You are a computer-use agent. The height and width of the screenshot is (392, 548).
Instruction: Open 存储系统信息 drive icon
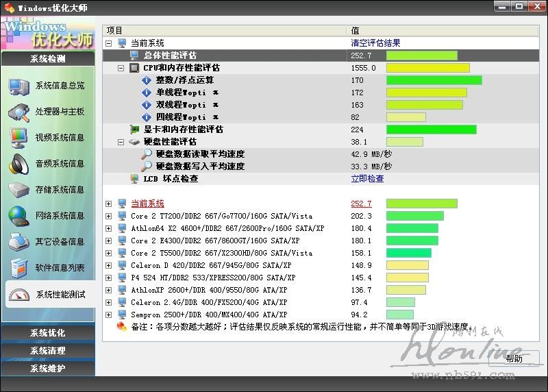18,190
